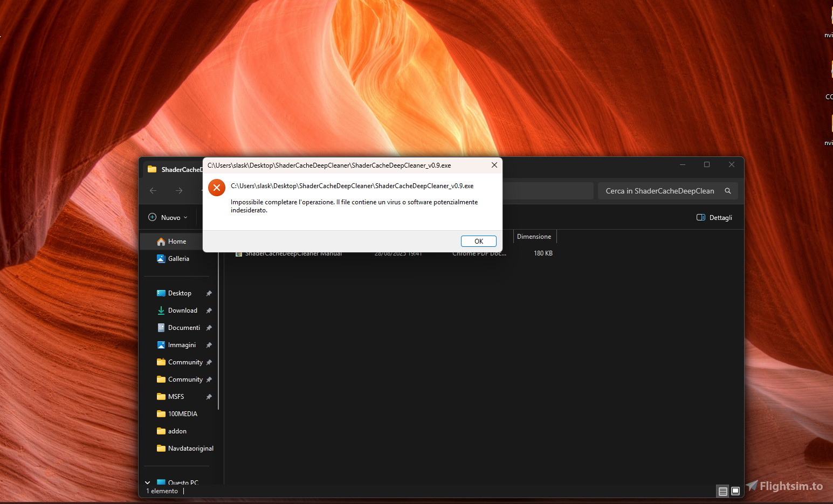
Task: Click the forward navigation arrow
Action: pyautogui.click(x=178, y=190)
